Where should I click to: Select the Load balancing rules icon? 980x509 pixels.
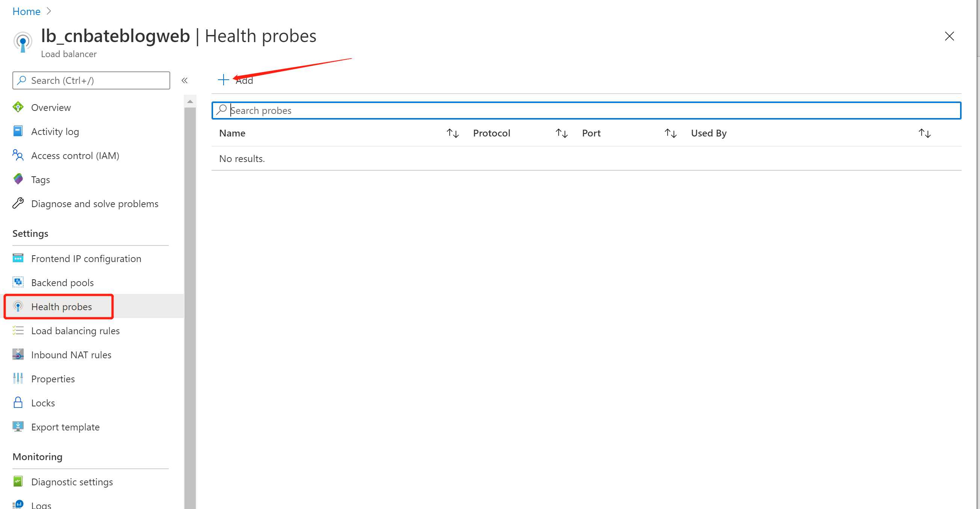pos(18,331)
